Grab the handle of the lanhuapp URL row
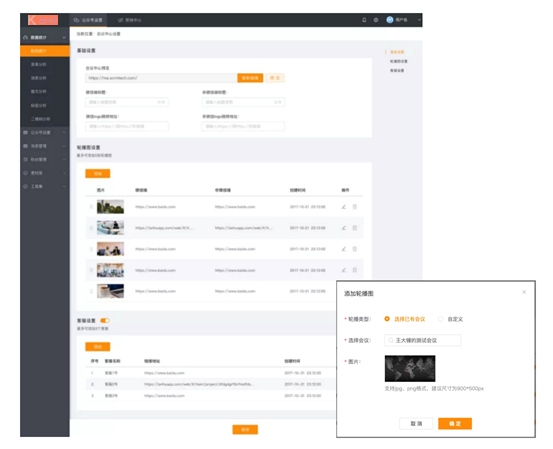553x449 pixels. tap(91, 228)
